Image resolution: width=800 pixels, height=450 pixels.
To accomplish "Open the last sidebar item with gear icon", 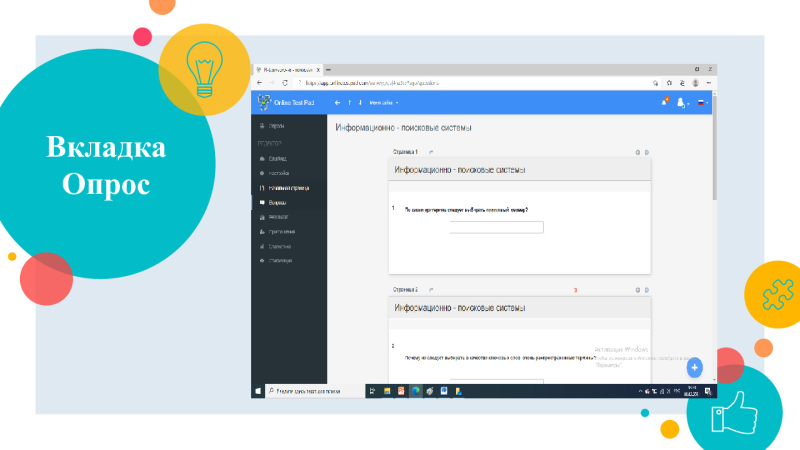I will [x=289, y=261].
